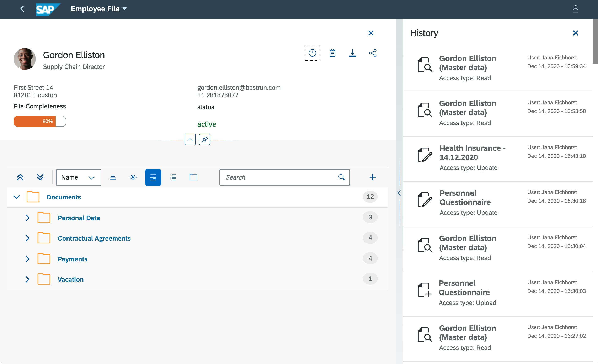
Task: Expand all tree nodes with double down-arrow
Action: point(40,177)
